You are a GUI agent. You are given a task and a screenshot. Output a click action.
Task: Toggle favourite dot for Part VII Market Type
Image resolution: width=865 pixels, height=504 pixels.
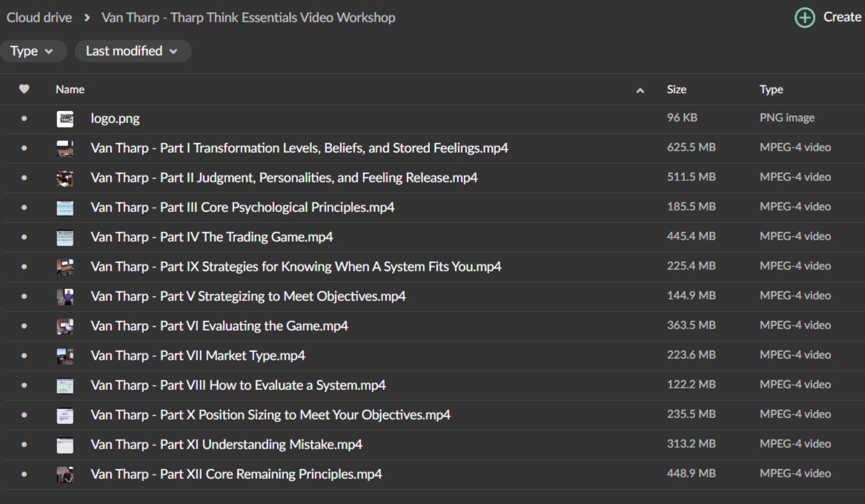(x=24, y=357)
